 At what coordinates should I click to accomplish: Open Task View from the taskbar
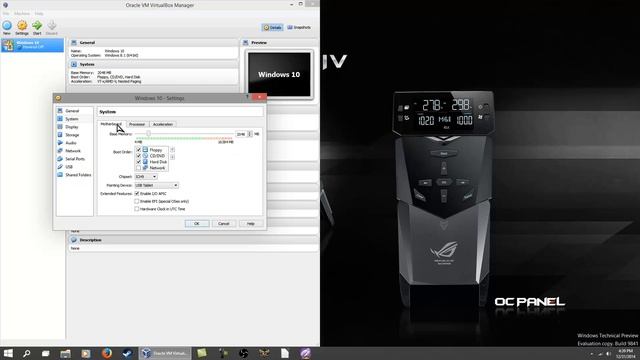tap(45, 353)
